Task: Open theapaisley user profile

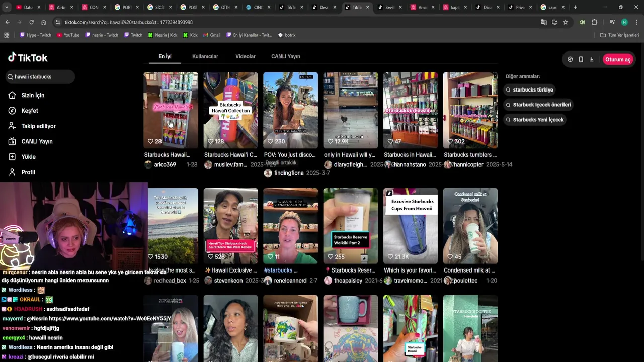Action: 348,281
